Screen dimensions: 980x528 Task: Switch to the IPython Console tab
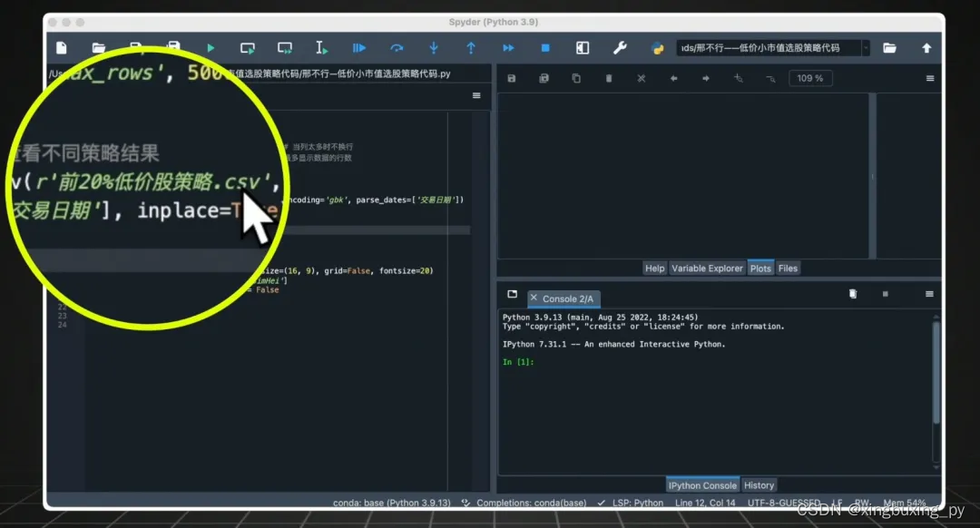click(x=702, y=484)
